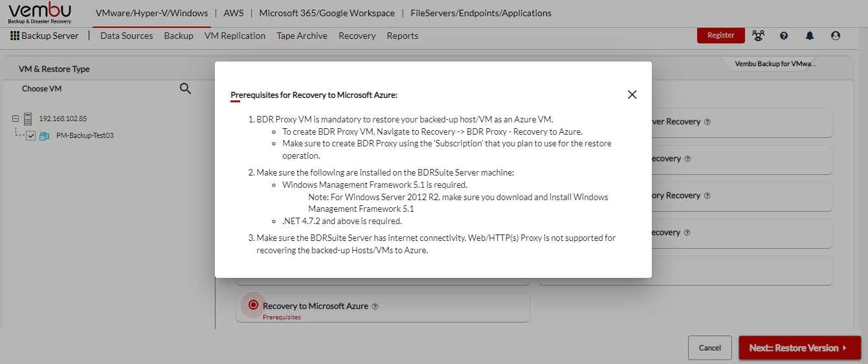Image resolution: width=868 pixels, height=364 pixels.
Task: Open the user account profile icon
Action: 836,36
